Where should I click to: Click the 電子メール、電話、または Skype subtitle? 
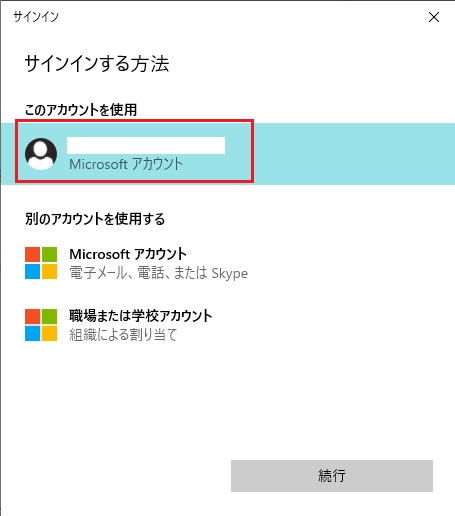click(x=158, y=273)
